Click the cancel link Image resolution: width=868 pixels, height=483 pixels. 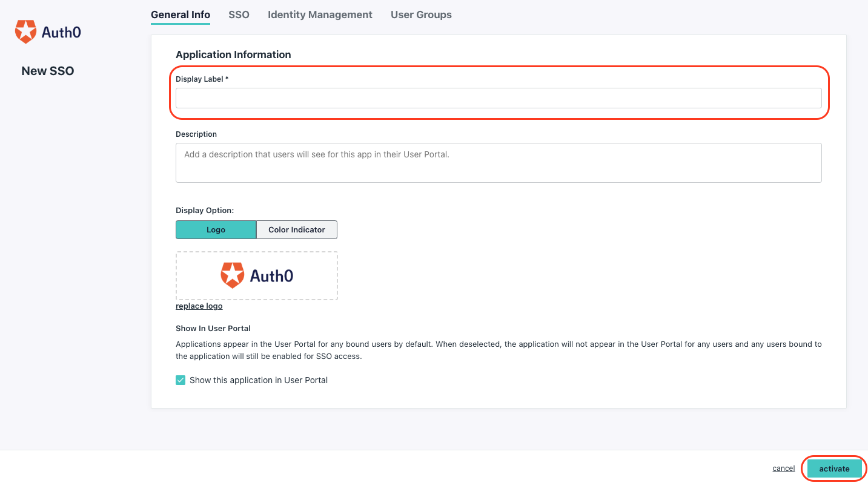tap(783, 468)
